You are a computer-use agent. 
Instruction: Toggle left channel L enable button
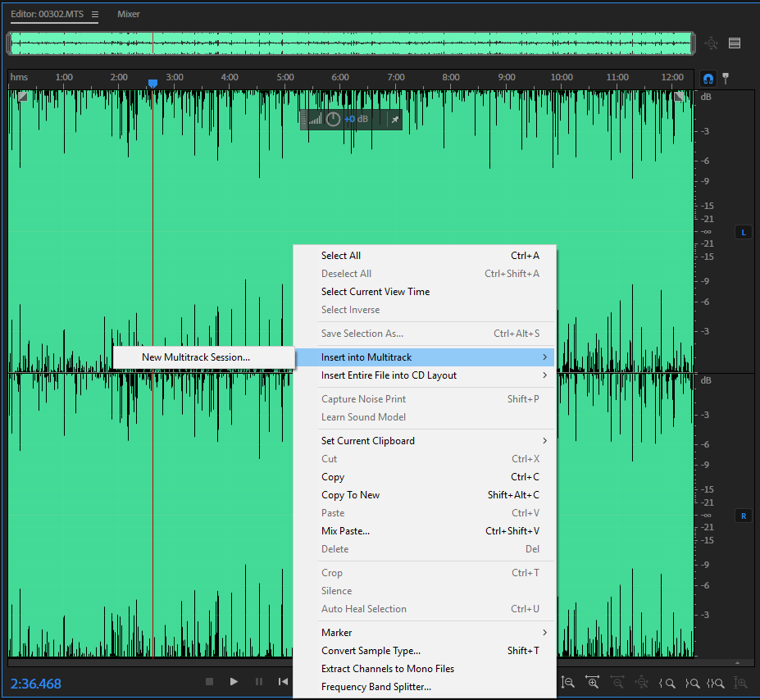744,232
